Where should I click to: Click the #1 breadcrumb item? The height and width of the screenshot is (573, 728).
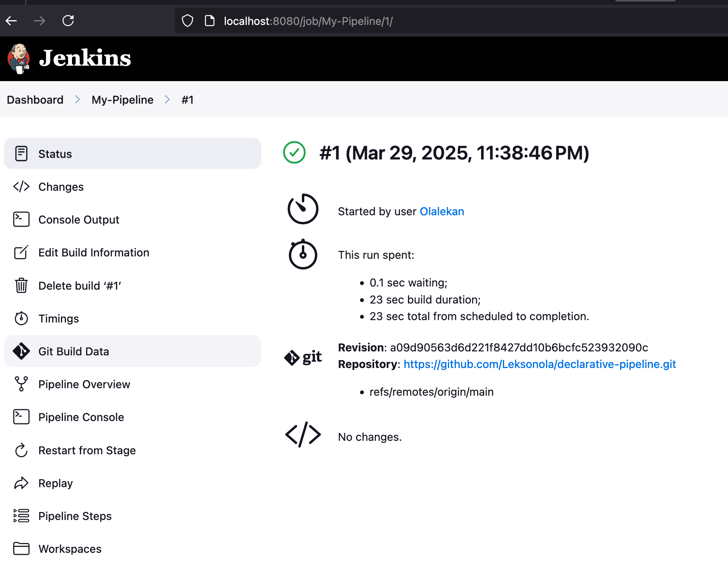coord(188,100)
